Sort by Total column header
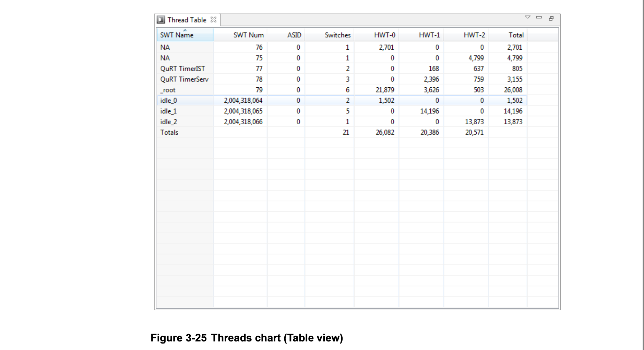 pyautogui.click(x=508, y=35)
